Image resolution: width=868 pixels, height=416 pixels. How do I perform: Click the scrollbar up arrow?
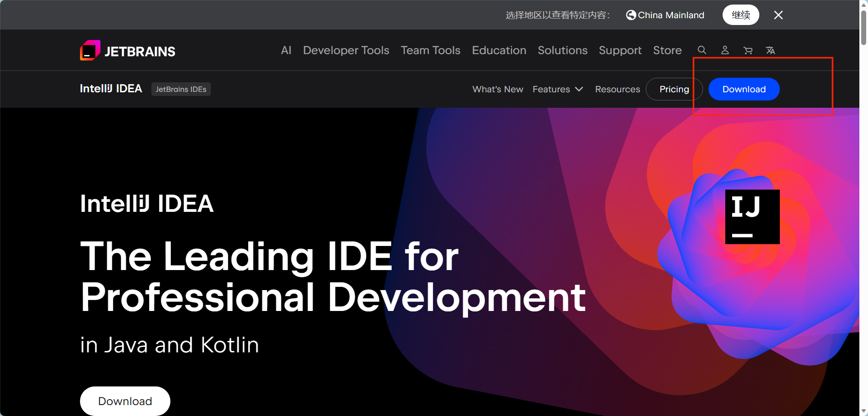(863, 5)
